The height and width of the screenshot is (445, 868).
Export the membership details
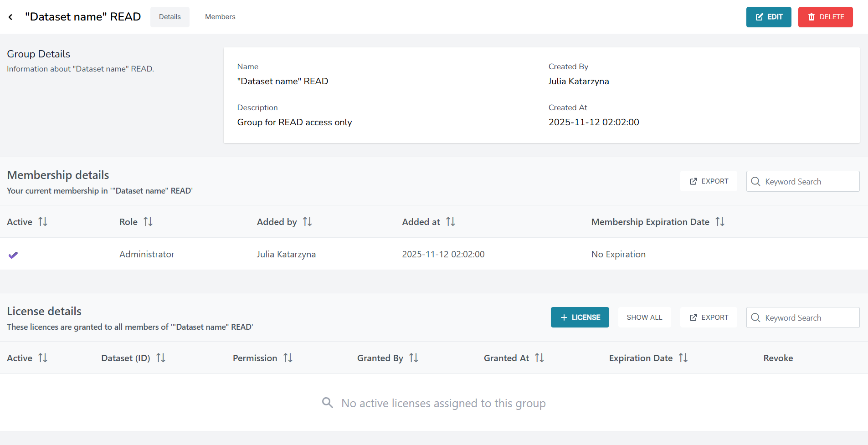tap(709, 181)
